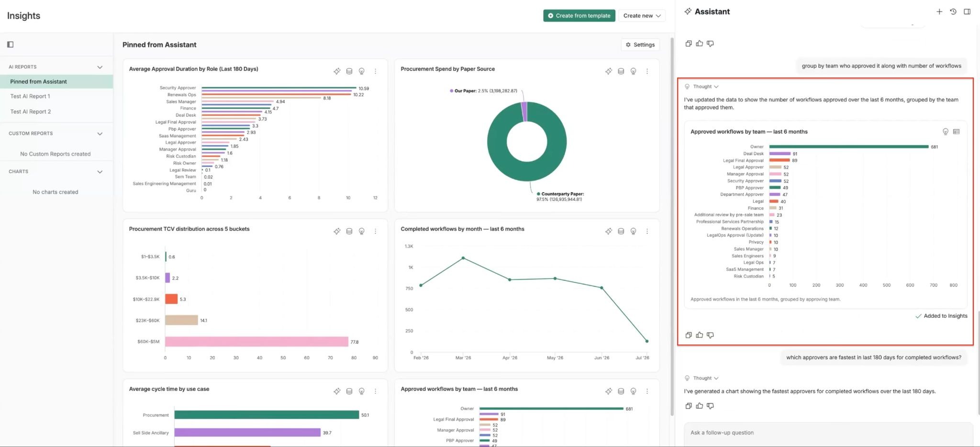Open Test AI Report 2
980x447 pixels.
tap(31, 112)
